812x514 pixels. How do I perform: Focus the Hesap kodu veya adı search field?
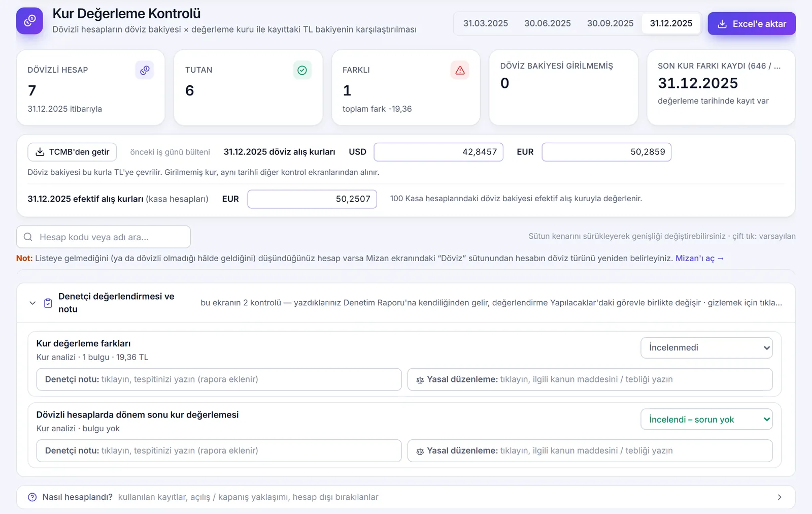coord(104,237)
